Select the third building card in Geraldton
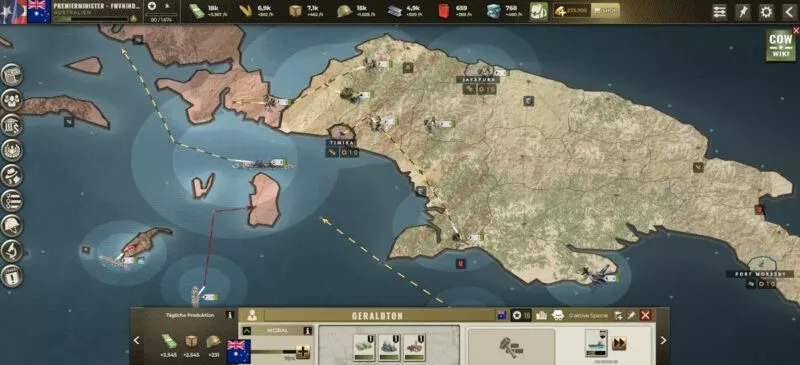Viewport: 800px width, 365px height. [414, 348]
